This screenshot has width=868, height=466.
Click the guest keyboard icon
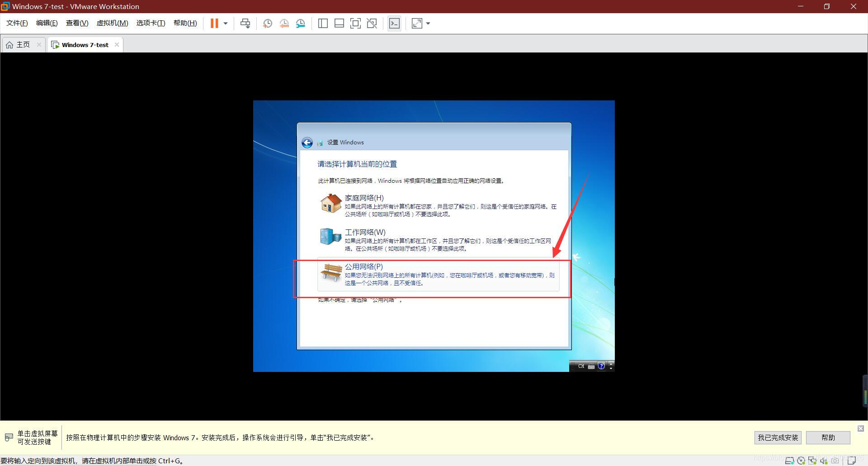tap(591, 366)
